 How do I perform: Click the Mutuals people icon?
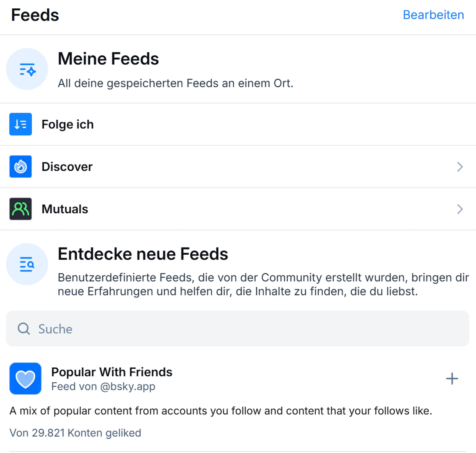(x=20, y=209)
